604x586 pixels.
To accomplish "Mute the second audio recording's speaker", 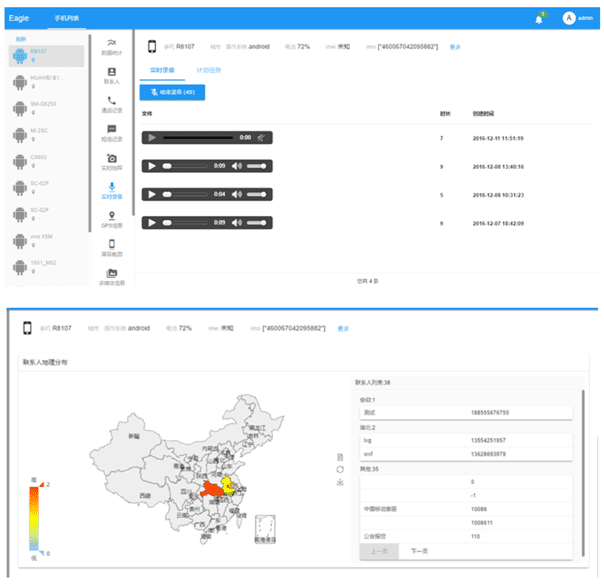I will tap(237, 165).
